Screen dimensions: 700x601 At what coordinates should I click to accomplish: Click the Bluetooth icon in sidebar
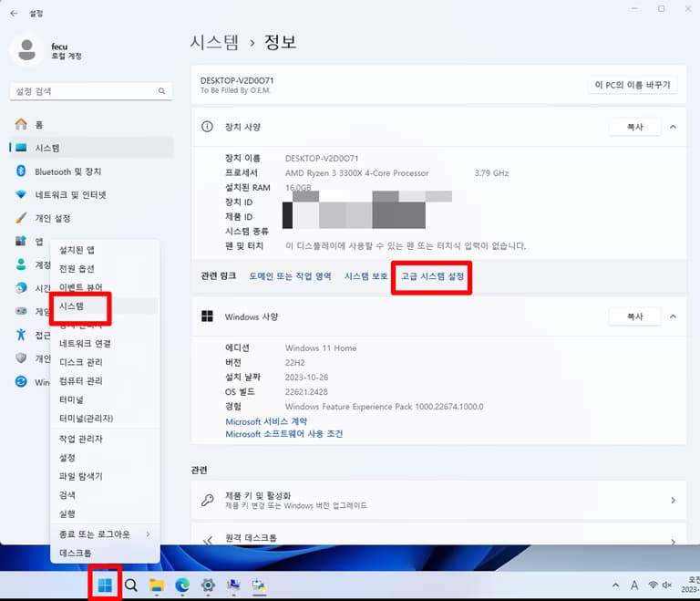coord(21,171)
